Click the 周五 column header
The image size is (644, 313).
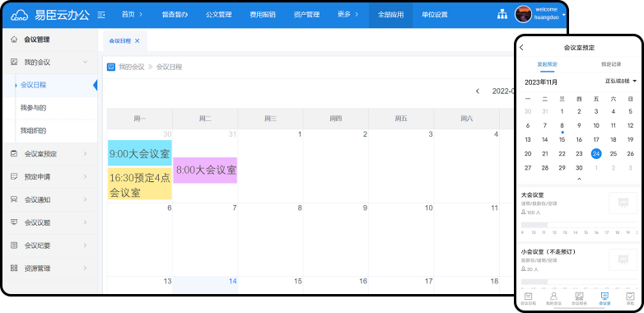pos(401,119)
